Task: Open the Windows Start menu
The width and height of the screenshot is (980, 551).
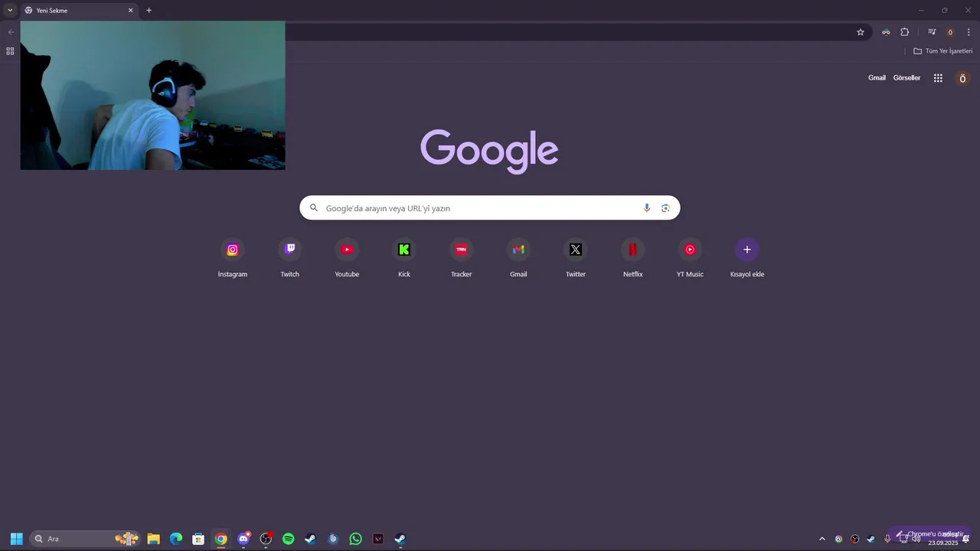Action: (x=16, y=539)
